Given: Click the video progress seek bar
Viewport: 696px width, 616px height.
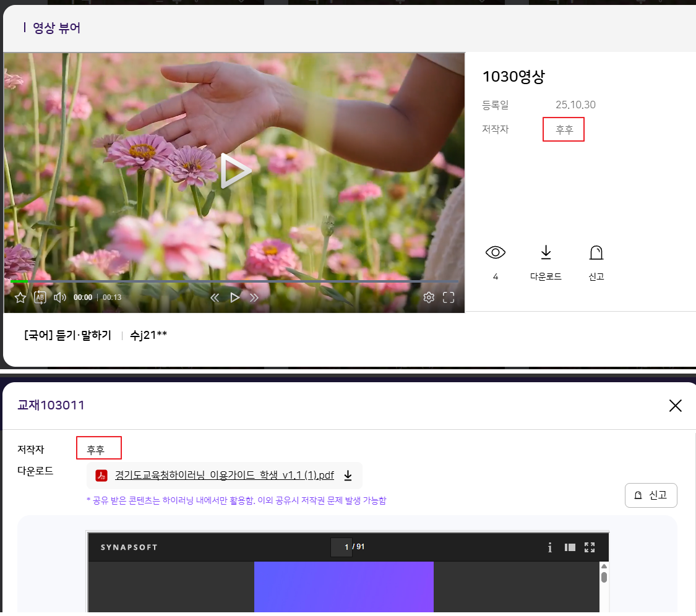Looking at the screenshot, I should (235, 281).
